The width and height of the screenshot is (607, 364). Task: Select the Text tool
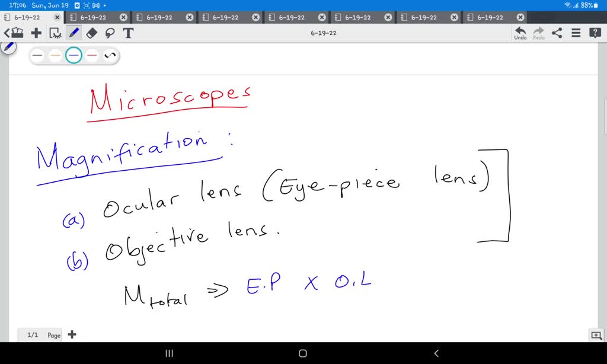point(128,33)
